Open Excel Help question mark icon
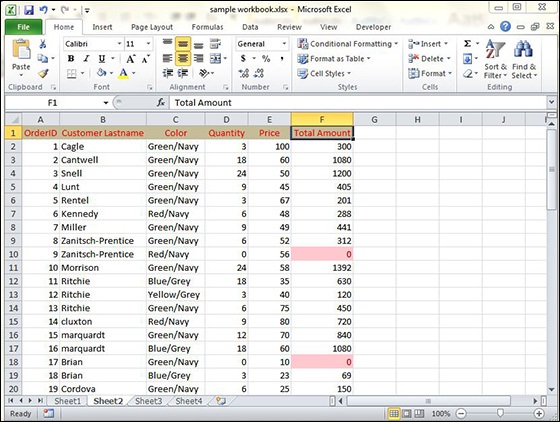This screenshot has height=422, width=560. click(x=505, y=26)
